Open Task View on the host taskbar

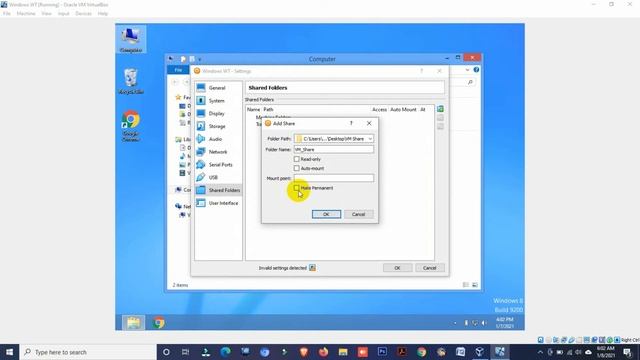[185, 352]
